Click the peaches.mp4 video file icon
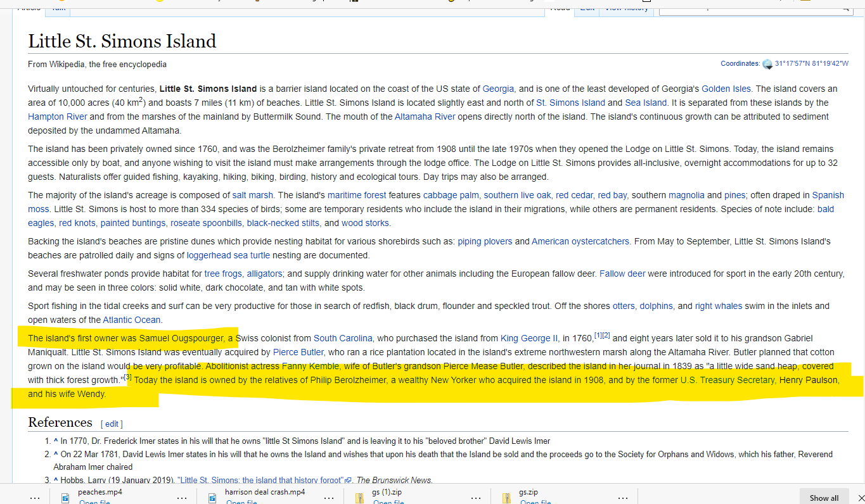The image size is (865, 504). coord(65,498)
